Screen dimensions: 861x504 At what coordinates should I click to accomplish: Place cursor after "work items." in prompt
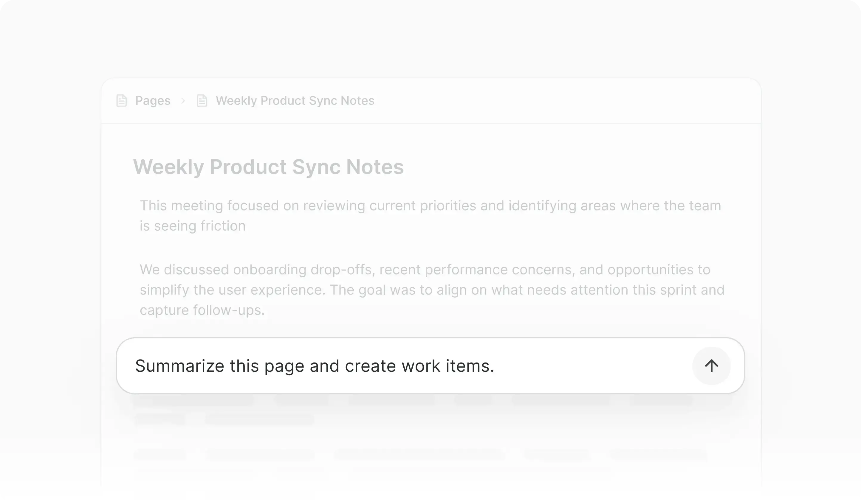point(495,366)
